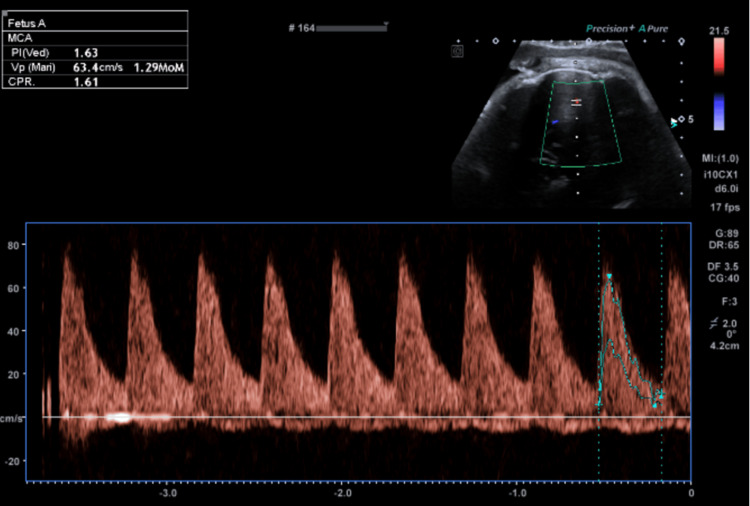
Task: Click the blue color Doppler scale bar
Action: click(x=718, y=112)
